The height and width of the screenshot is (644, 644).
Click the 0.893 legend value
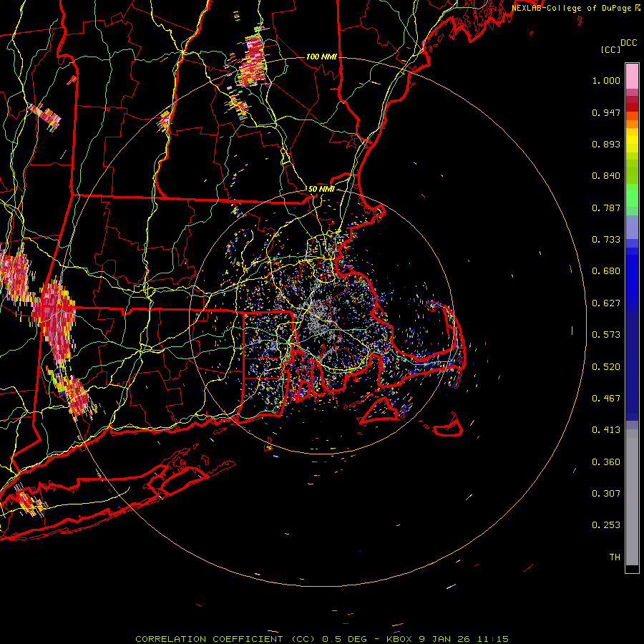pos(606,144)
